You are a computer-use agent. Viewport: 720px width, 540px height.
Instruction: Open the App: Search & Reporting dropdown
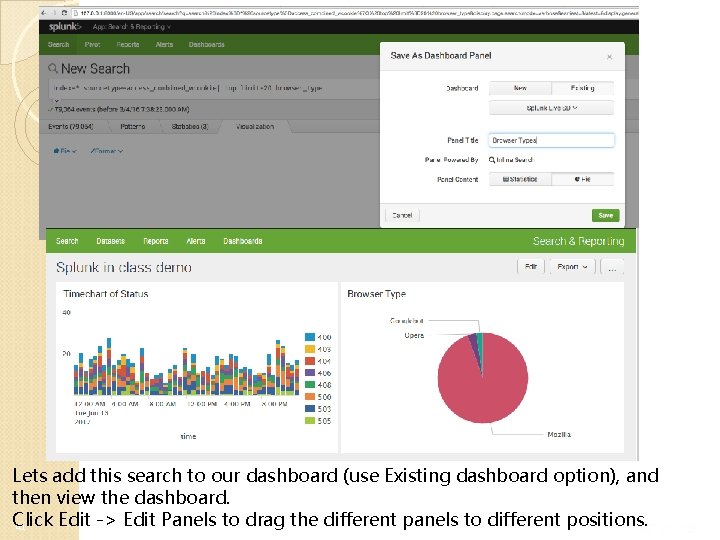[x=131, y=27]
